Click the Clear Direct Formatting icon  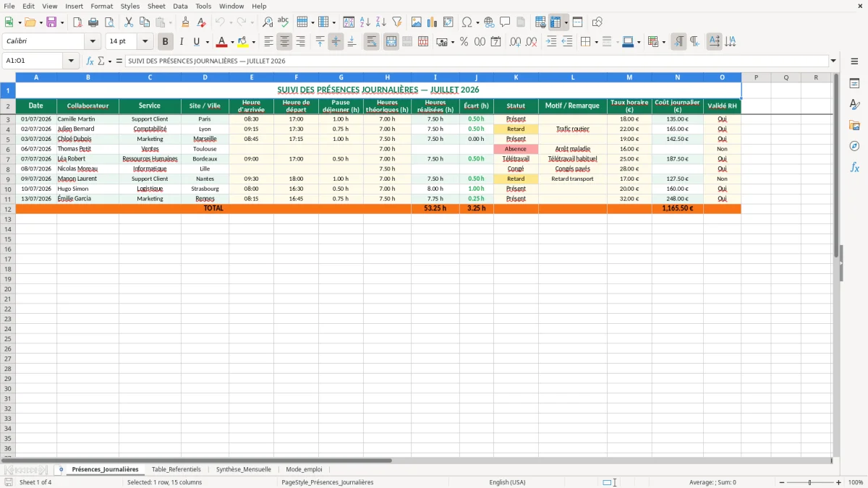(201, 22)
